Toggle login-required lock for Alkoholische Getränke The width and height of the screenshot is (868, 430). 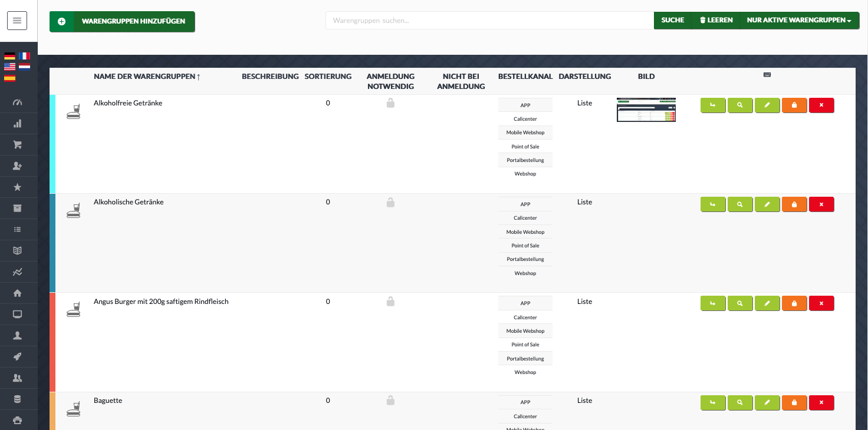[x=390, y=202]
